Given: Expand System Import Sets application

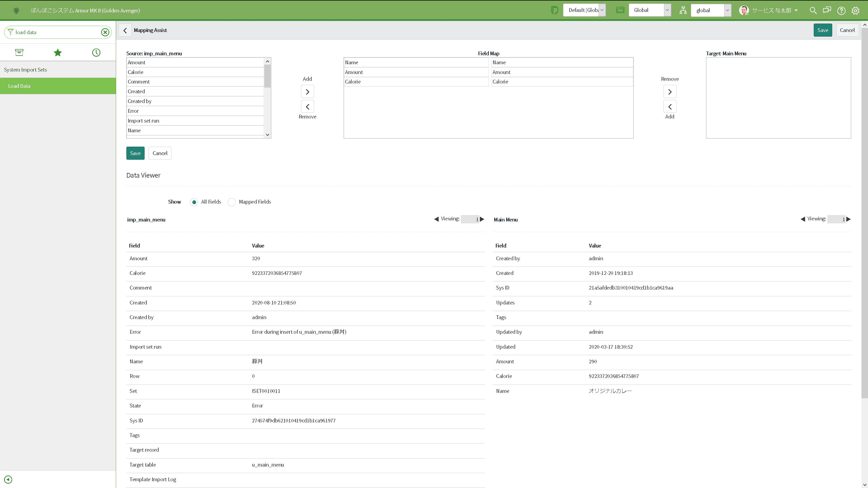Looking at the screenshot, I should point(58,70).
